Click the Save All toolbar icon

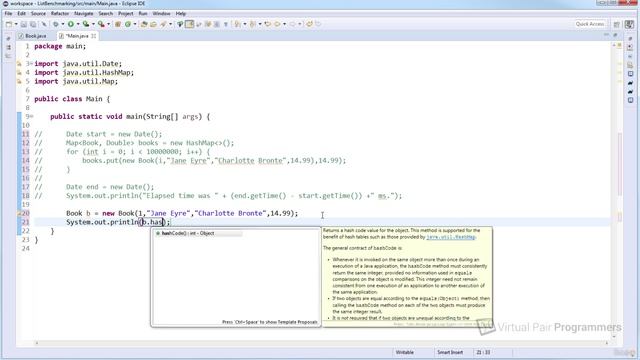click(x=33, y=24)
